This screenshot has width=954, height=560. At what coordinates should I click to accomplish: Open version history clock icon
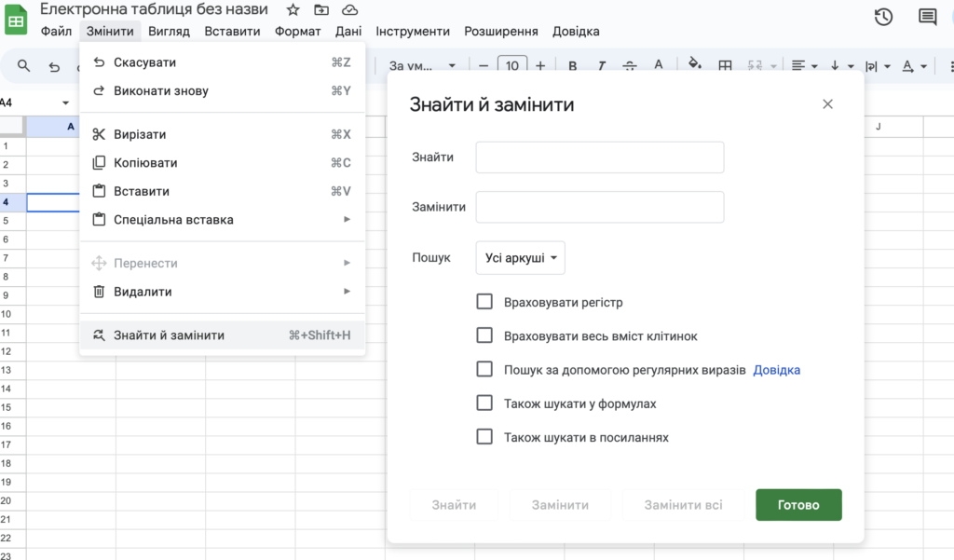[x=883, y=17]
